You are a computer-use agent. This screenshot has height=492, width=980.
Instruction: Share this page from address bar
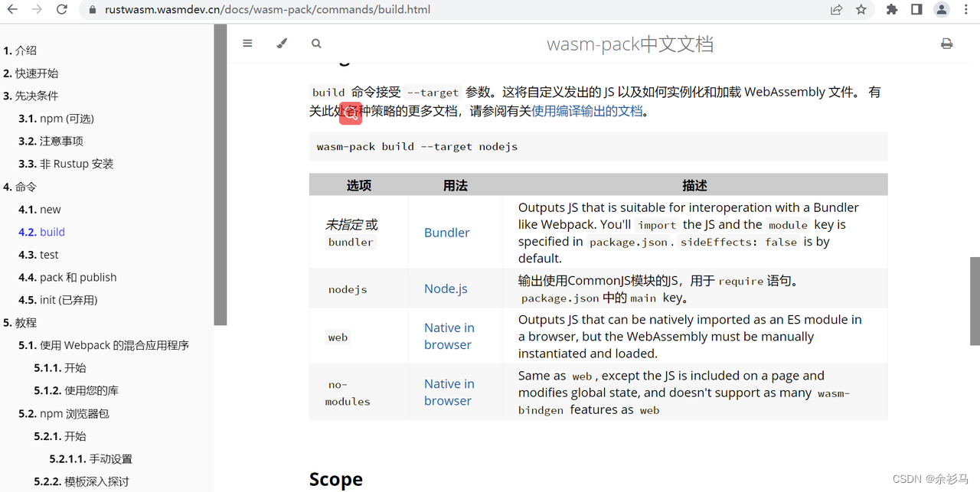click(x=836, y=10)
